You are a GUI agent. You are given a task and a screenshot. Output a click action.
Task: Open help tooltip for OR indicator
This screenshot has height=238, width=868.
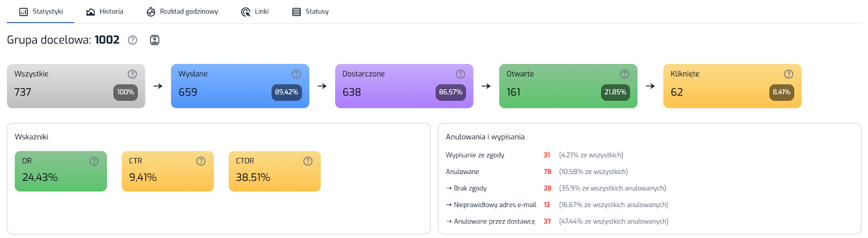94,161
